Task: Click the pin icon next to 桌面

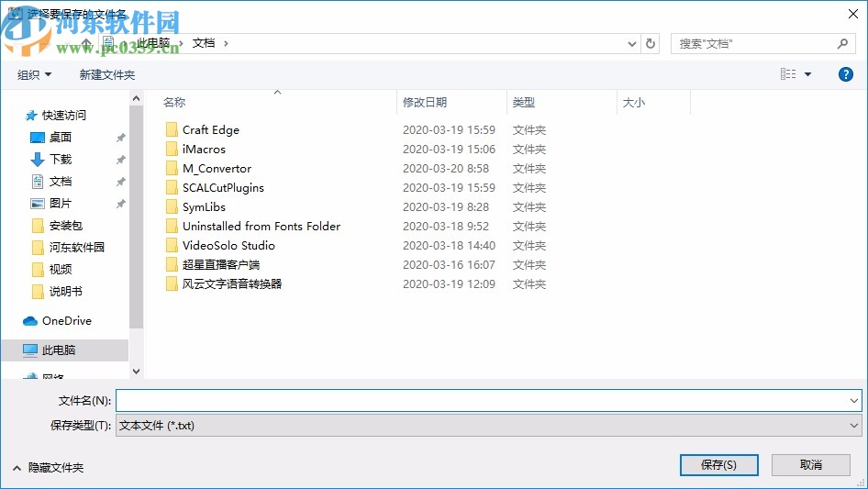Action: coord(121,138)
